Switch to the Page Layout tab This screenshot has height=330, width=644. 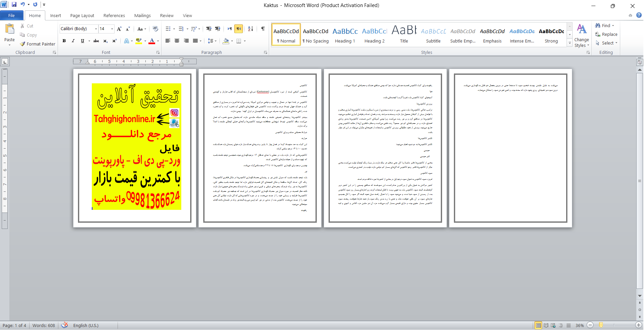[82, 15]
